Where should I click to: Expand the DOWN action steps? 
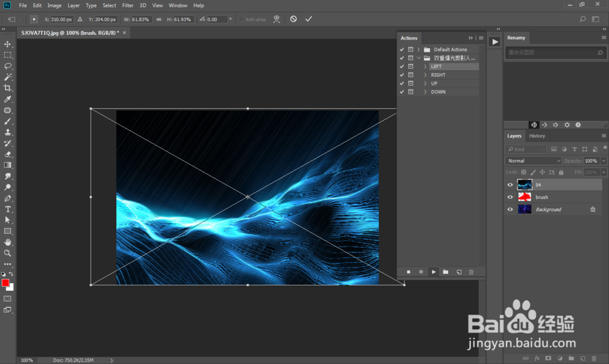[x=425, y=92]
